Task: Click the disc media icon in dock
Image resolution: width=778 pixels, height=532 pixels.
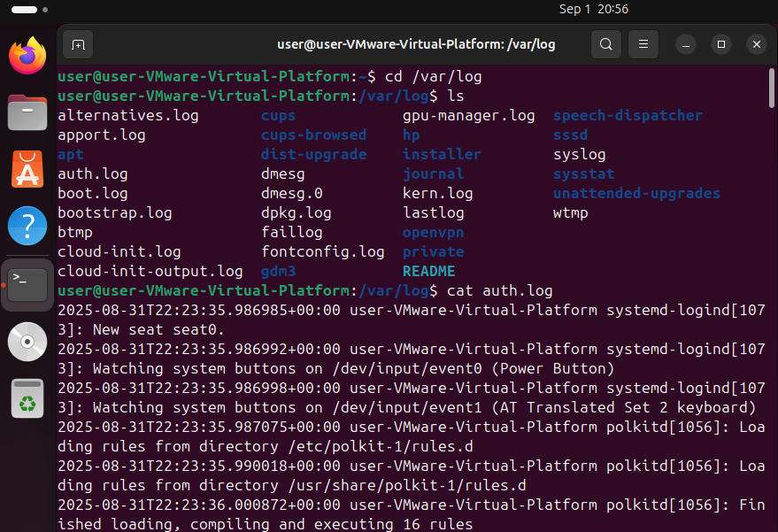Action: tap(27, 342)
